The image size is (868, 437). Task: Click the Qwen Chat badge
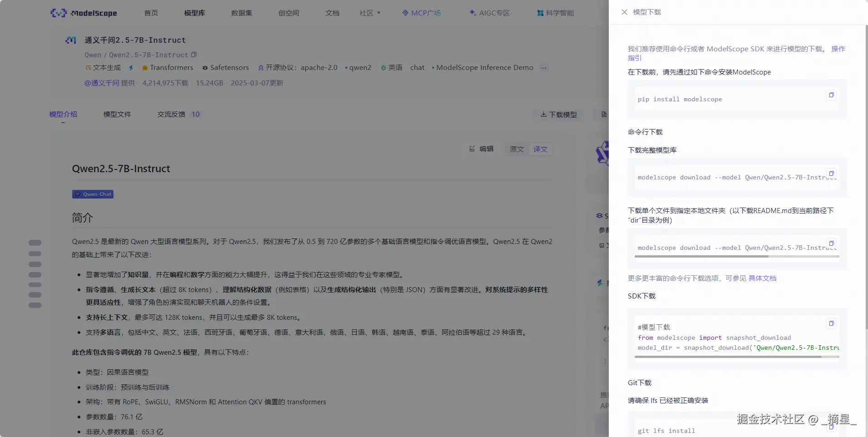[93, 194]
